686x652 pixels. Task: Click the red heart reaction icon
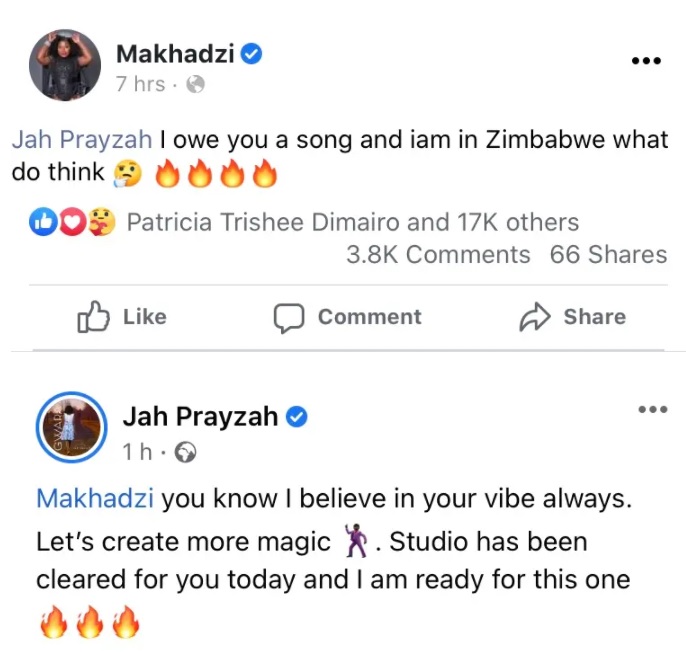[73, 222]
